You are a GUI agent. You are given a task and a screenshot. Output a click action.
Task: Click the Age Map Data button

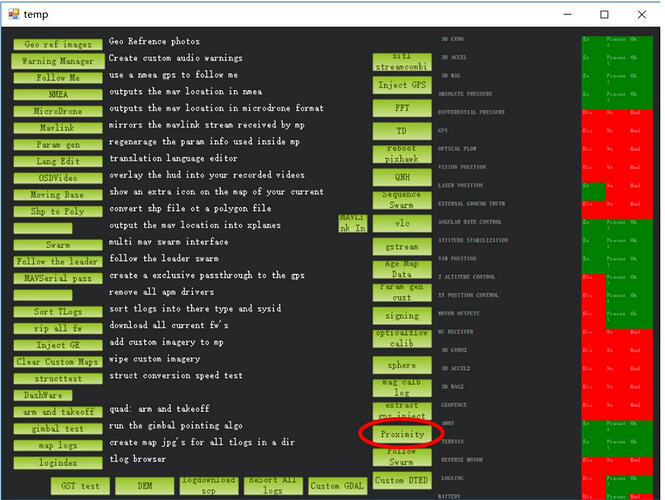402,270
